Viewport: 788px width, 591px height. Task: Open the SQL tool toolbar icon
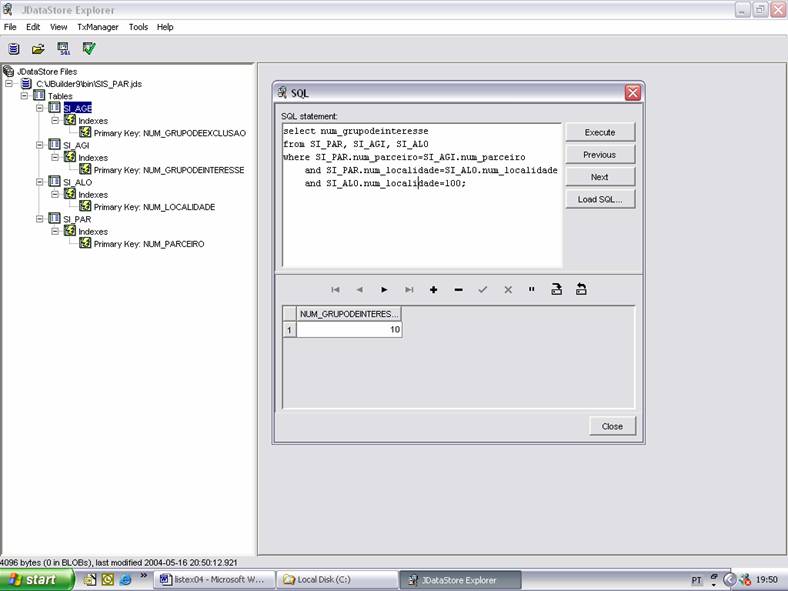[64, 49]
